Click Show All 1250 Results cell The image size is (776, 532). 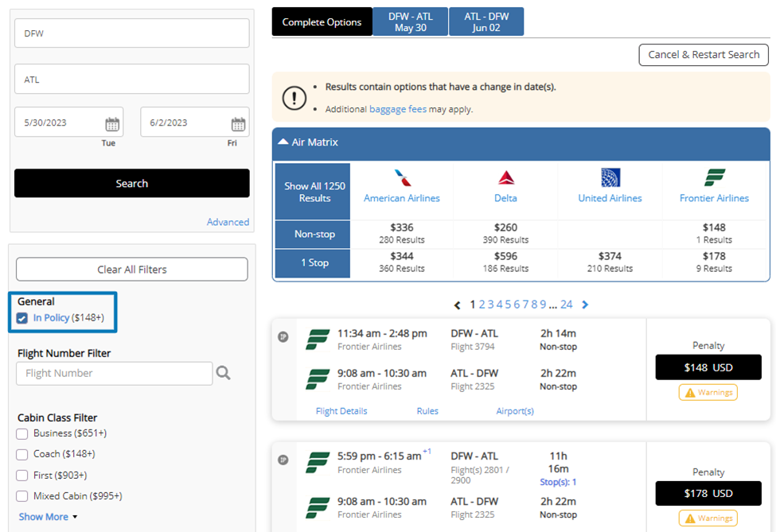coord(313,192)
